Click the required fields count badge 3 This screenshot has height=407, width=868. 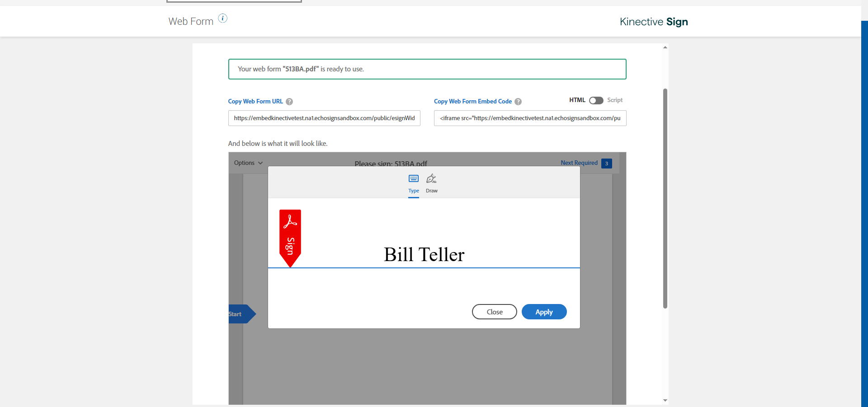point(607,164)
